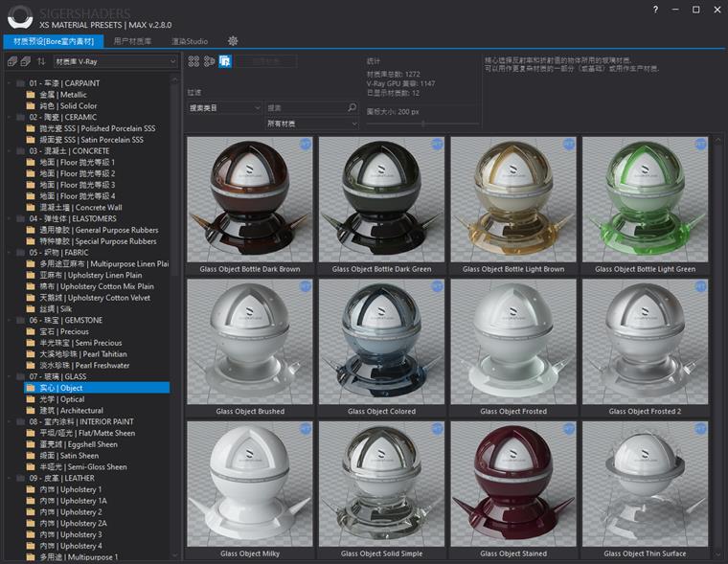
Task: Switch to the grid thumbnails view icon
Action: (x=193, y=61)
